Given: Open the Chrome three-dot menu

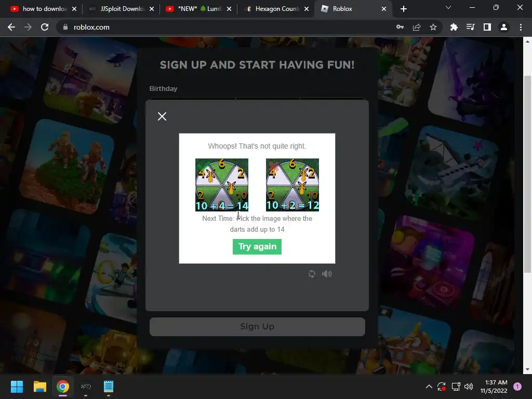Looking at the screenshot, I should [x=521, y=27].
